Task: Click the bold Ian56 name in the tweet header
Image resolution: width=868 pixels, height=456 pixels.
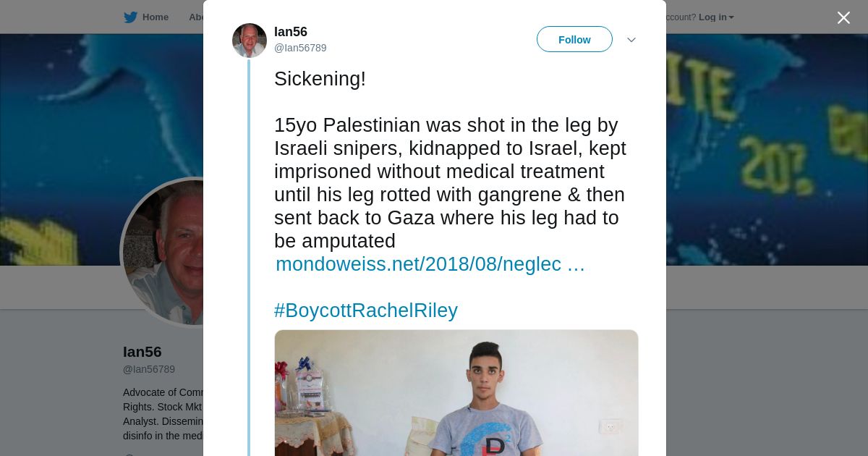Action: tap(291, 32)
